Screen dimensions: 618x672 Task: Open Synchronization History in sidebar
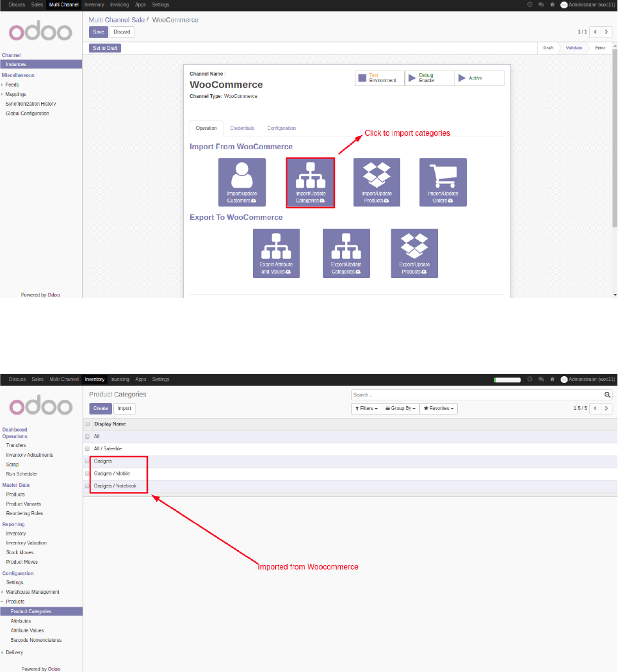pos(31,104)
